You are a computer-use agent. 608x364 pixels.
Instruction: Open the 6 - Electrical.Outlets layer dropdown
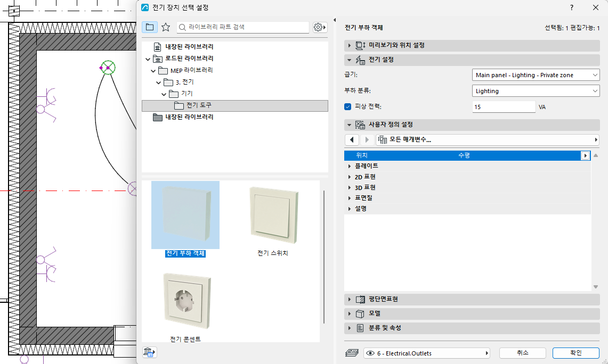tap(427, 353)
